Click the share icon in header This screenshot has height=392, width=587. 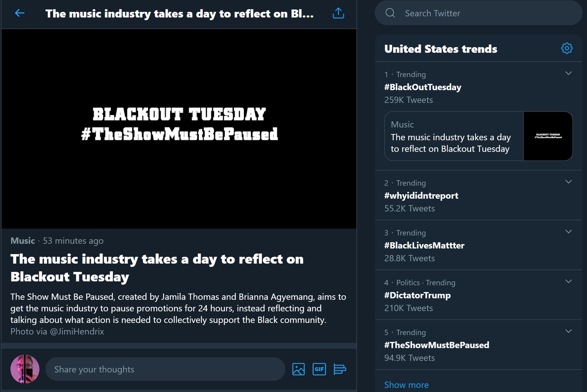(x=338, y=13)
